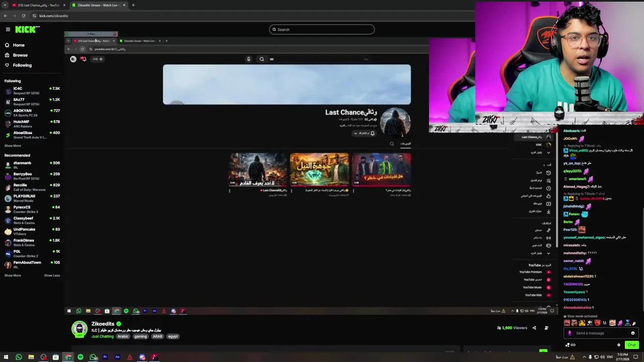Open After Effects from the taskbar
This screenshot has height=362, width=644.
(x=117, y=357)
